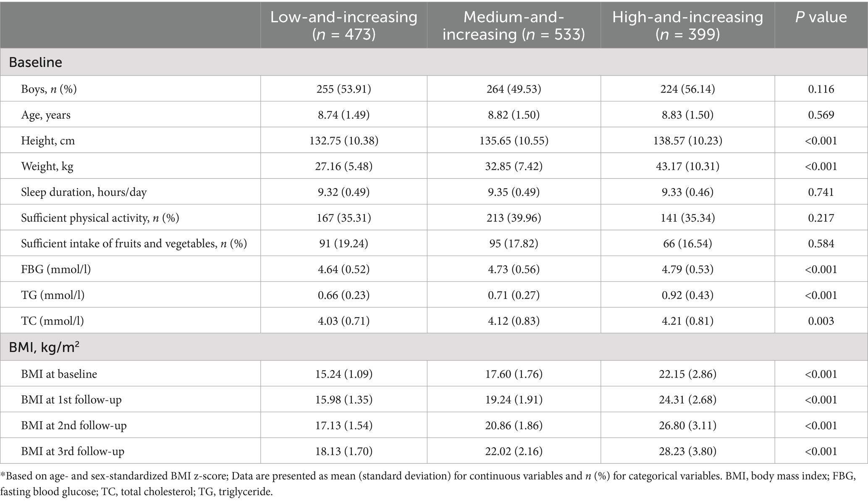The width and height of the screenshot is (868, 501).
Task: Click the TG (mmol/l) row label
Action: tap(52, 295)
